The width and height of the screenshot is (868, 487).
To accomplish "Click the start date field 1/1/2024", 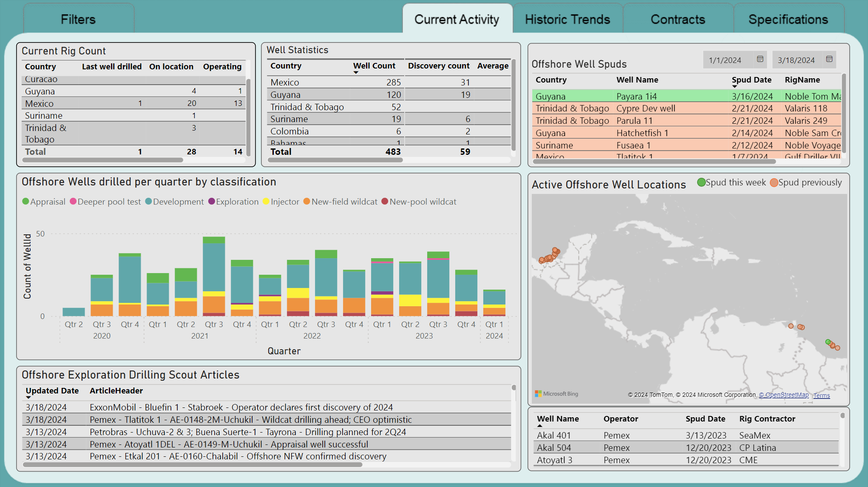I will coord(725,60).
